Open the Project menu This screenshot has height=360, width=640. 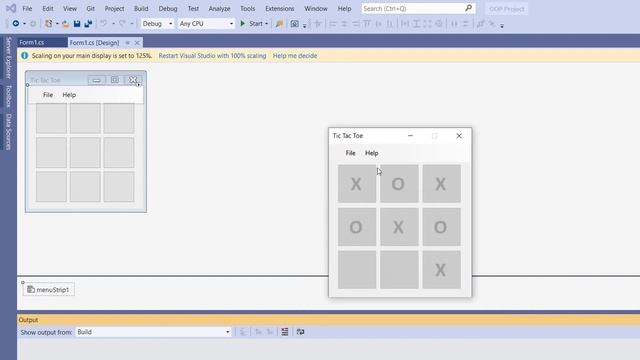pos(114,8)
